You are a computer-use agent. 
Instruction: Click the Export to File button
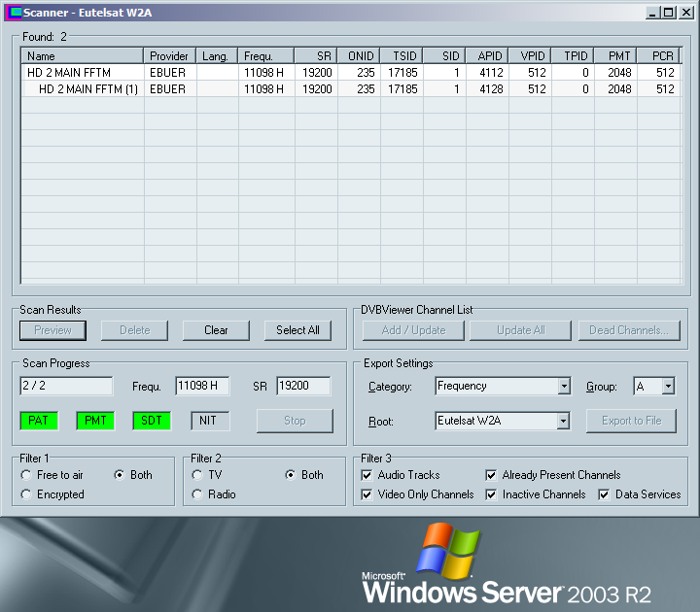click(x=631, y=421)
